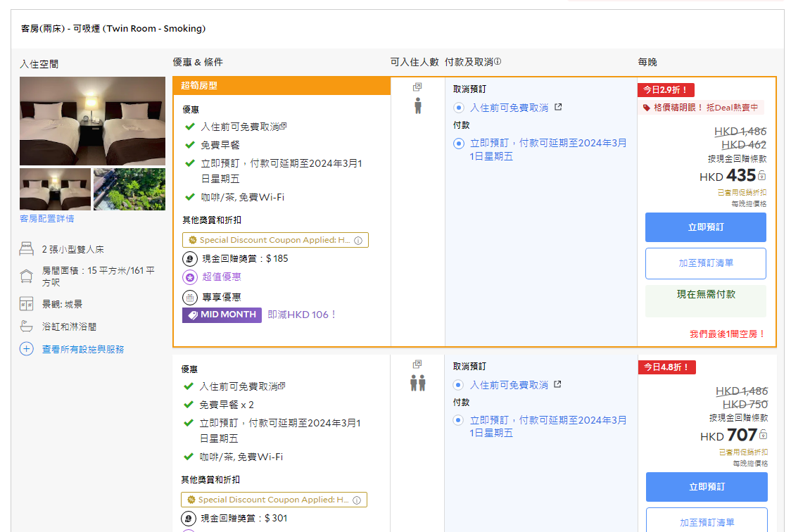Expand the plus icon for all facilities
Image resolution: width=791 pixels, height=532 pixels.
[x=26, y=349]
